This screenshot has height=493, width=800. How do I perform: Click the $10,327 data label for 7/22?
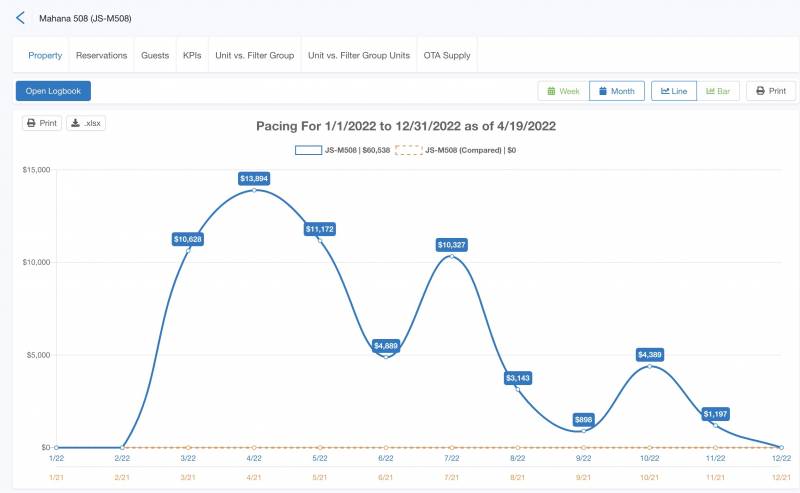click(x=452, y=245)
